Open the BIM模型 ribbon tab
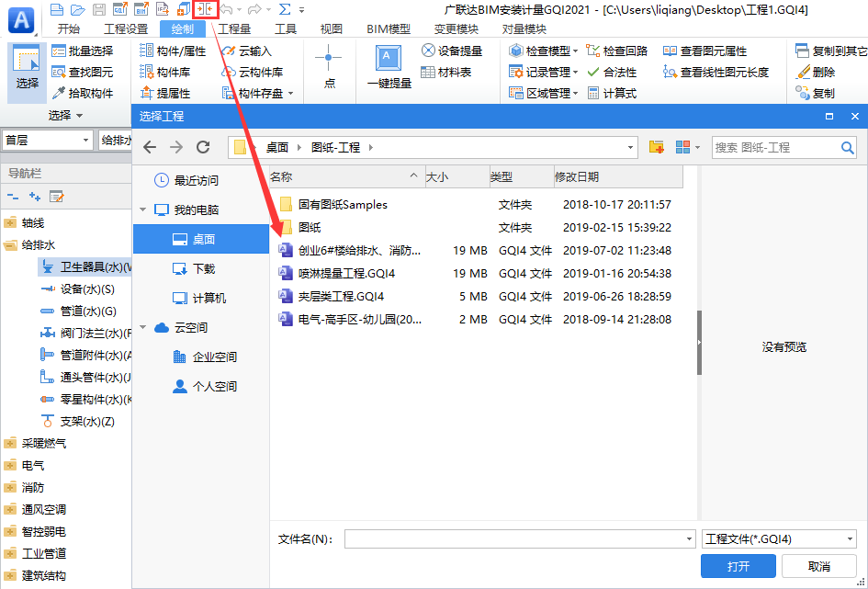Viewport: 868px width, 589px height. click(389, 28)
